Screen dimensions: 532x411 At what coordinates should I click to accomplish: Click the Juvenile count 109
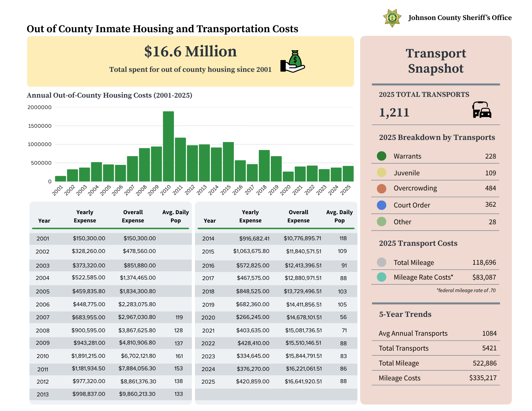pyautogui.click(x=491, y=173)
